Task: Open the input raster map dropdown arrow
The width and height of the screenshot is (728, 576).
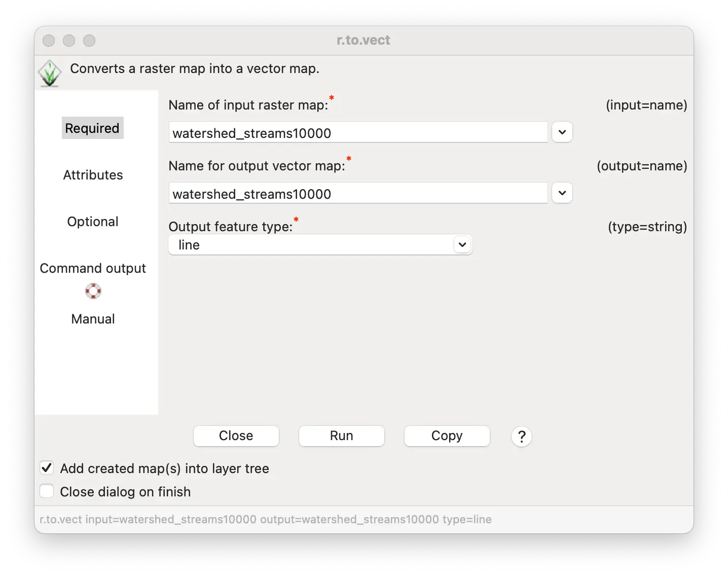Action: pos(562,132)
